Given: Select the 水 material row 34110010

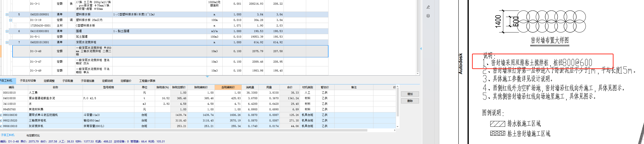Looking at the screenshot, I should pos(198,104).
